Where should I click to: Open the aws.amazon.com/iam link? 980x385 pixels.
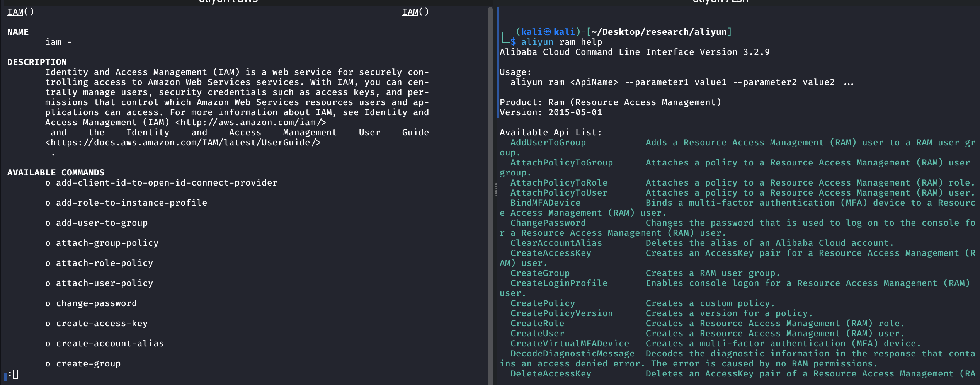[250, 123]
